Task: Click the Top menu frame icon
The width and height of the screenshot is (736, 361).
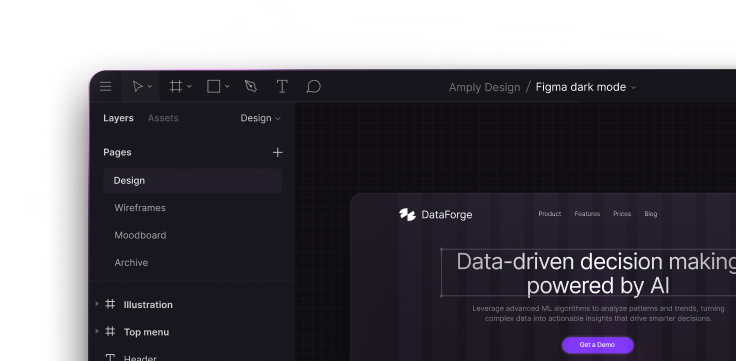Action: pyautogui.click(x=110, y=331)
